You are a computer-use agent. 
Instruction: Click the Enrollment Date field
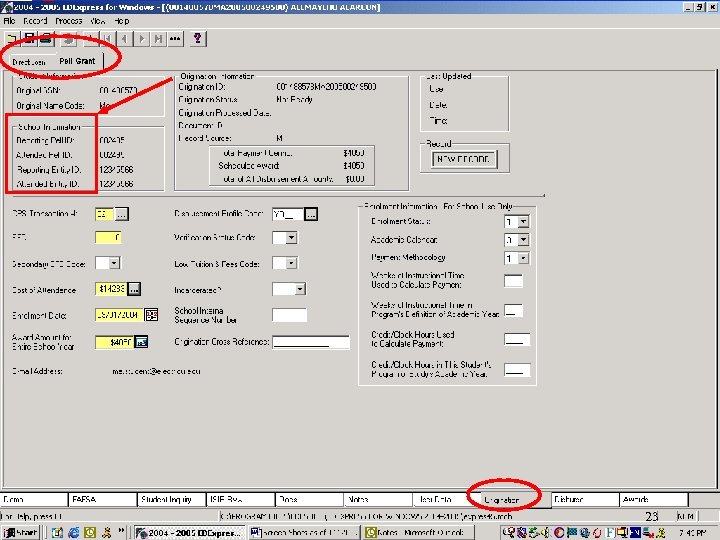pyautogui.click(x=119, y=315)
